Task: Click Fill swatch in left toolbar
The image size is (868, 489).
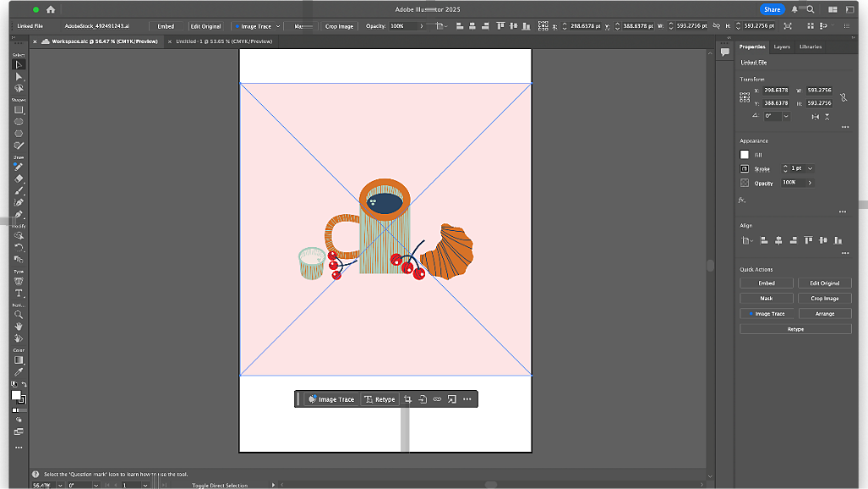Action: 16,395
